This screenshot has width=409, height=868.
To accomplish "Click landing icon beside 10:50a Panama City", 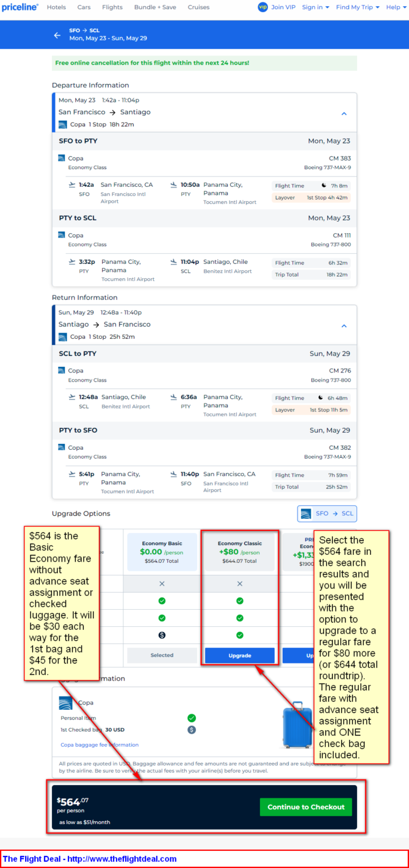I will point(174,185).
